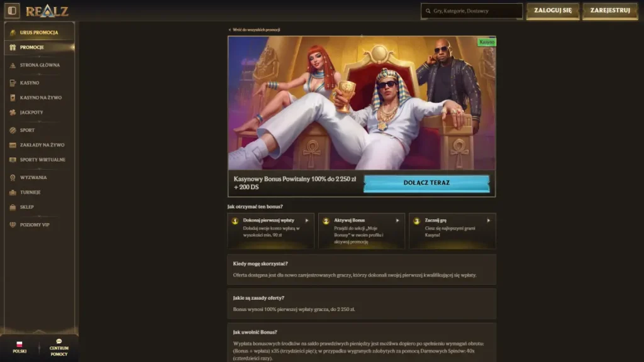The height and width of the screenshot is (362, 644).
Task: Click the step 3 number badge
Action: 416,221
